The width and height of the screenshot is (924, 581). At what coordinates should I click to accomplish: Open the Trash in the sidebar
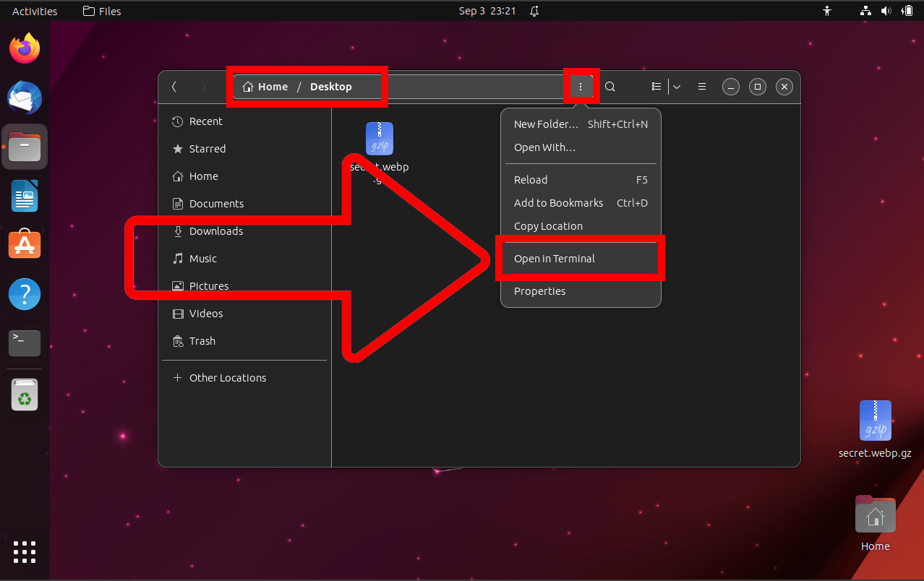[x=202, y=340]
